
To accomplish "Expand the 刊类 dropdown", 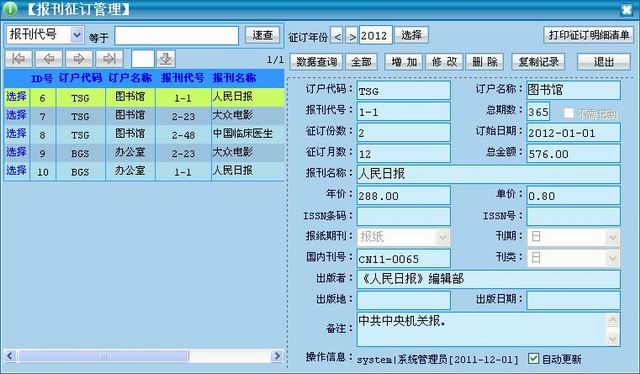I will point(612,258).
